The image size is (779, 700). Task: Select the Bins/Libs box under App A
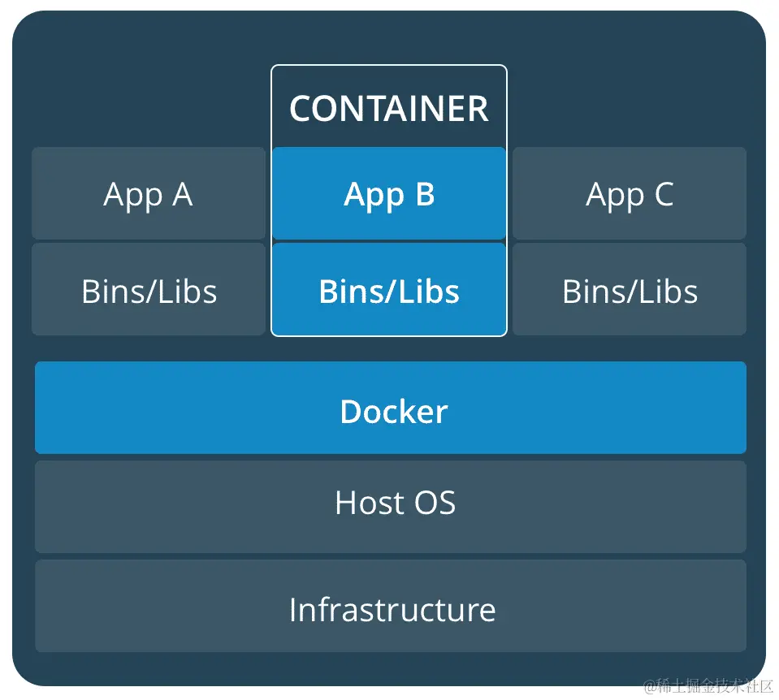click(x=149, y=290)
